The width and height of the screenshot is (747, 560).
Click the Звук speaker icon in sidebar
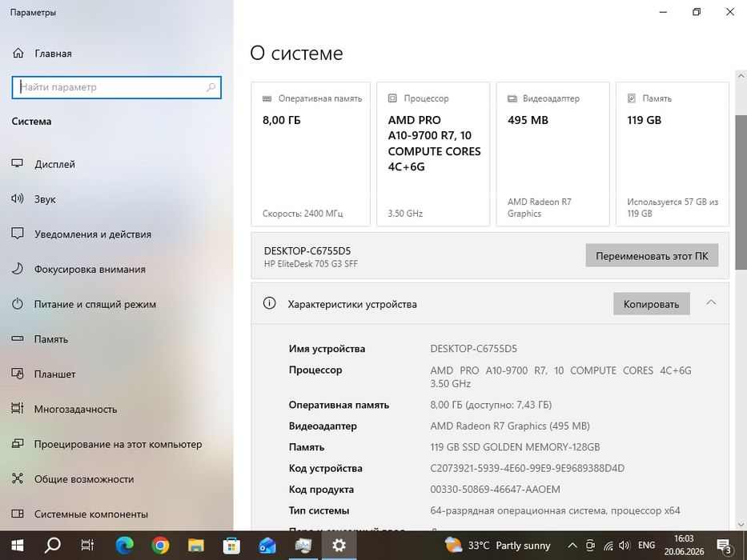click(17, 198)
